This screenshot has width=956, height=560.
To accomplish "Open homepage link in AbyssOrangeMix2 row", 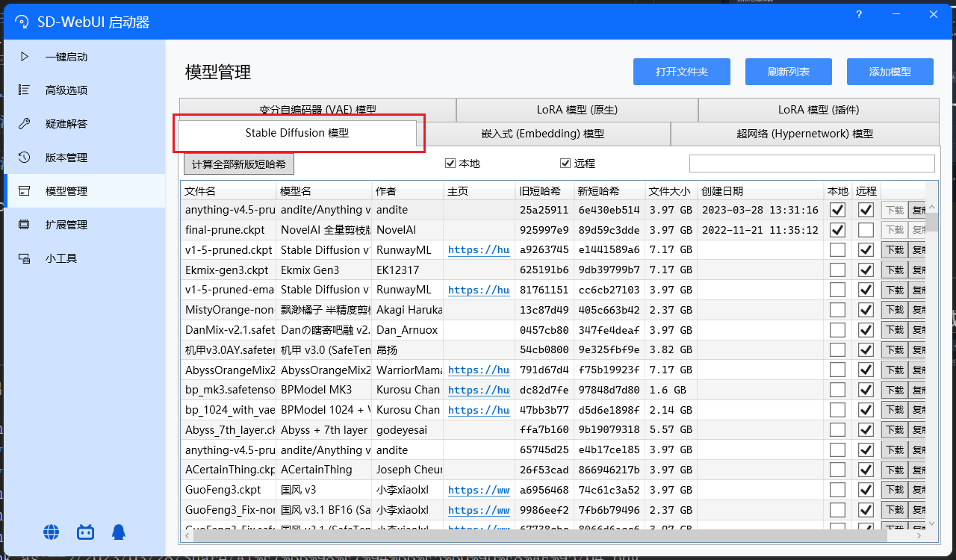I will (479, 370).
